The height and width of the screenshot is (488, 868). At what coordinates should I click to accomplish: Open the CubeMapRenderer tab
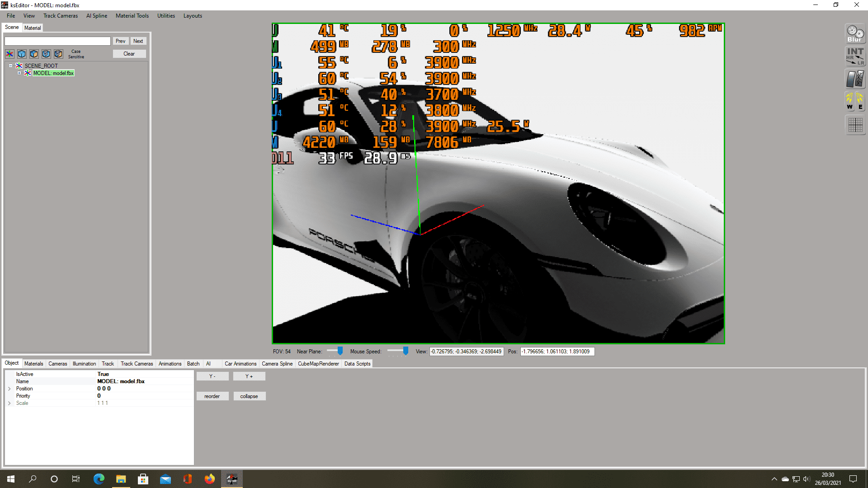[318, 364]
